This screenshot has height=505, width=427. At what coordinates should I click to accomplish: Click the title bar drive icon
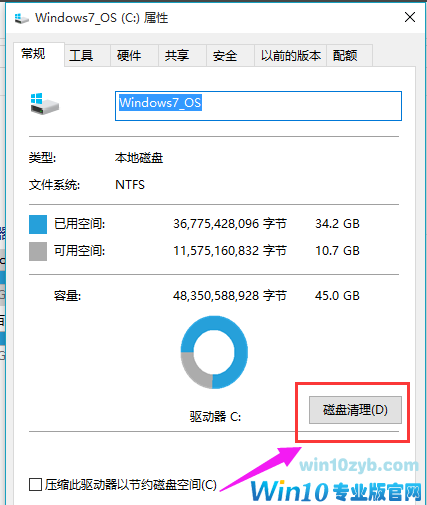[x=22, y=18]
